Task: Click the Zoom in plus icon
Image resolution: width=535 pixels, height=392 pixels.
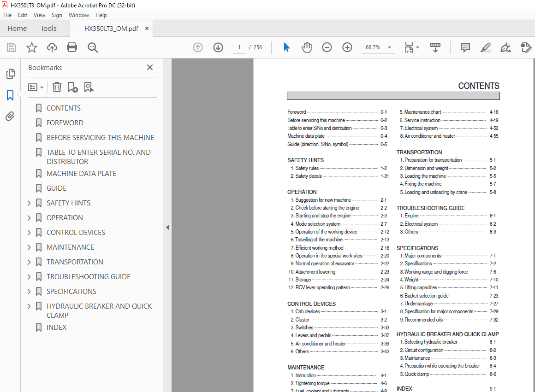Action: [347, 47]
